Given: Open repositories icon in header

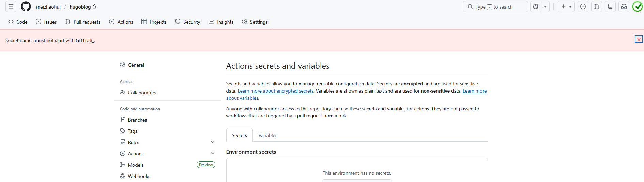Looking at the screenshot, I should [x=610, y=6].
